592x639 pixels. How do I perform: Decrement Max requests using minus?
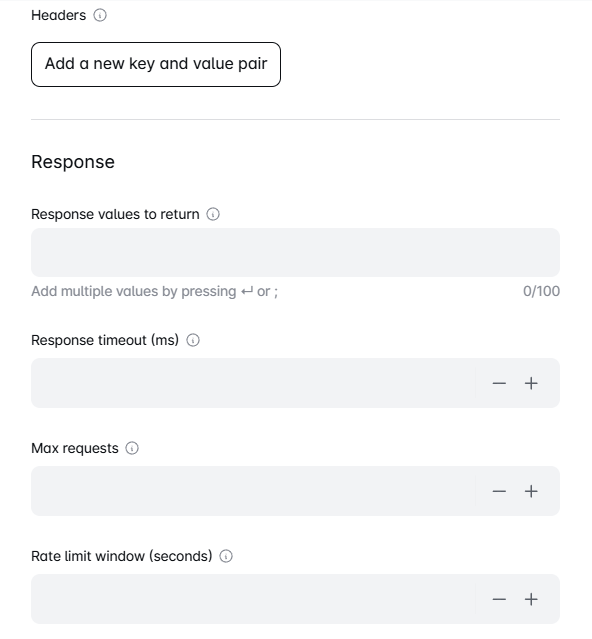pos(499,491)
